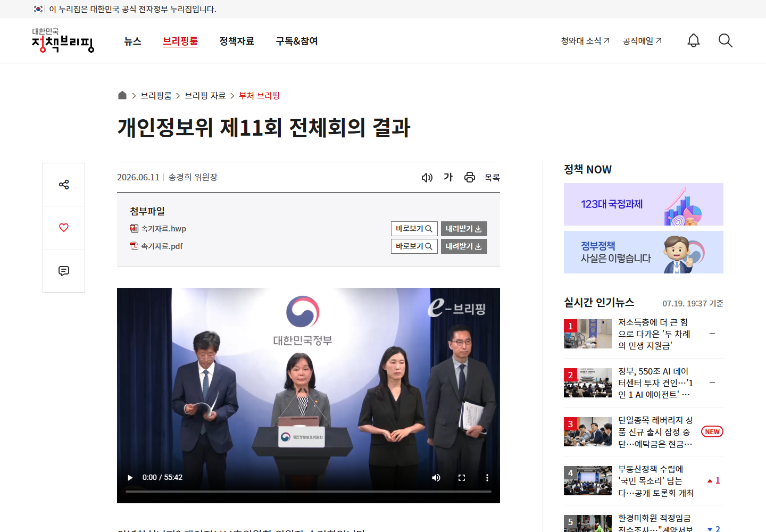
Task: Open the 속기자료.pdf file name link
Action: click(162, 246)
